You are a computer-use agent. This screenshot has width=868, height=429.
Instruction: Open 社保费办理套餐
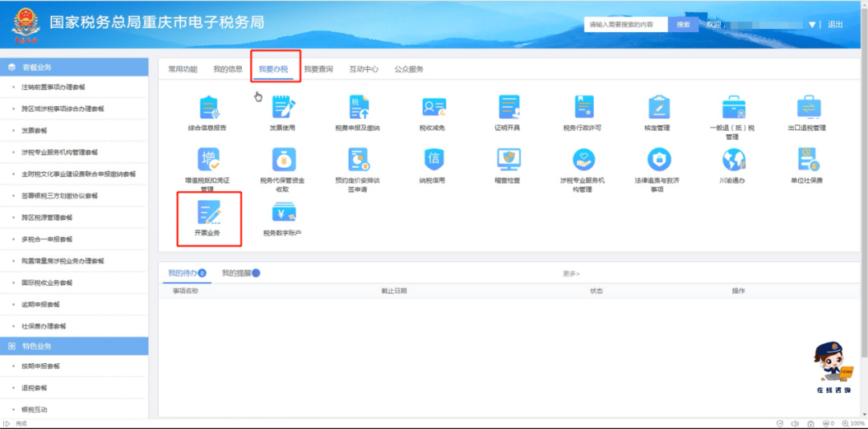43,326
